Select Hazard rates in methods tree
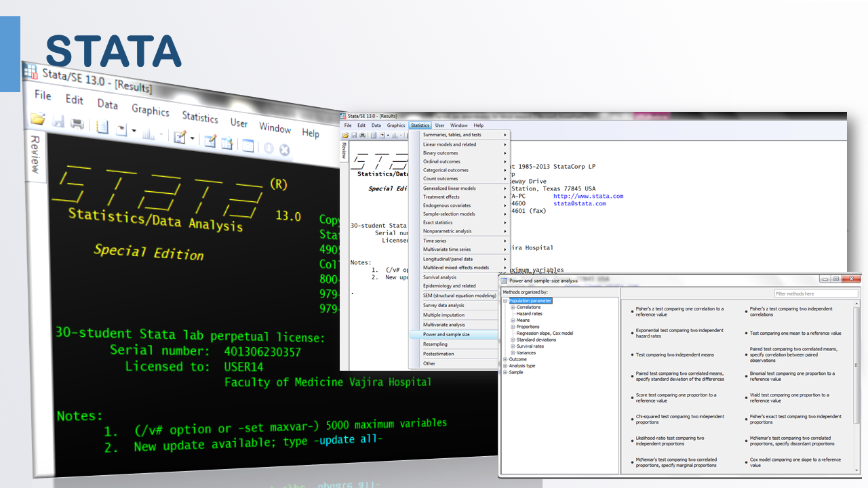This screenshot has height=488, width=868. [530, 314]
